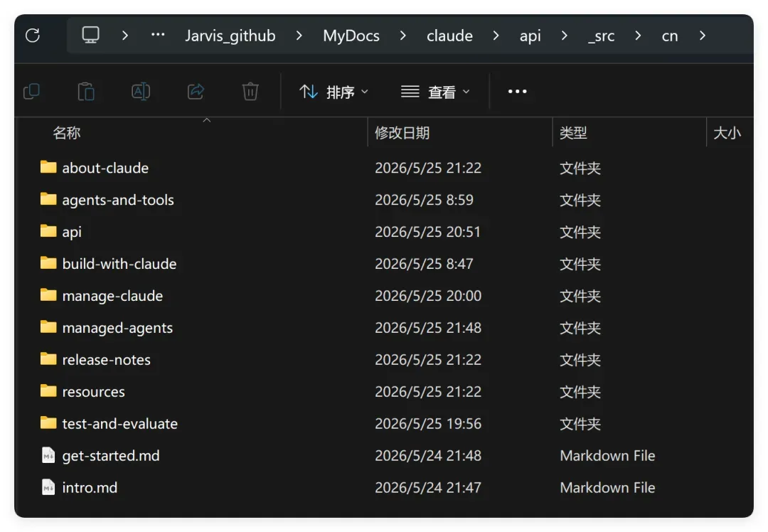The height and width of the screenshot is (532, 768).
Task: Select intro.md file name
Action: click(x=90, y=488)
